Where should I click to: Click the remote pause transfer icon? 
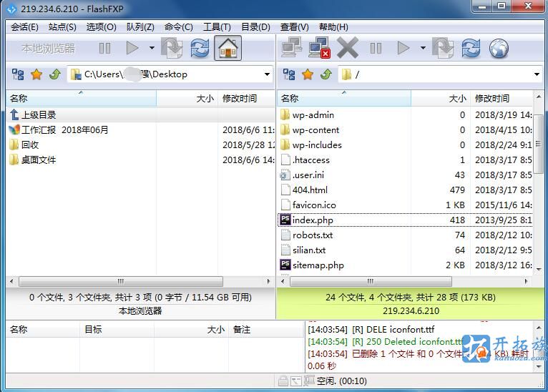point(376,48)
